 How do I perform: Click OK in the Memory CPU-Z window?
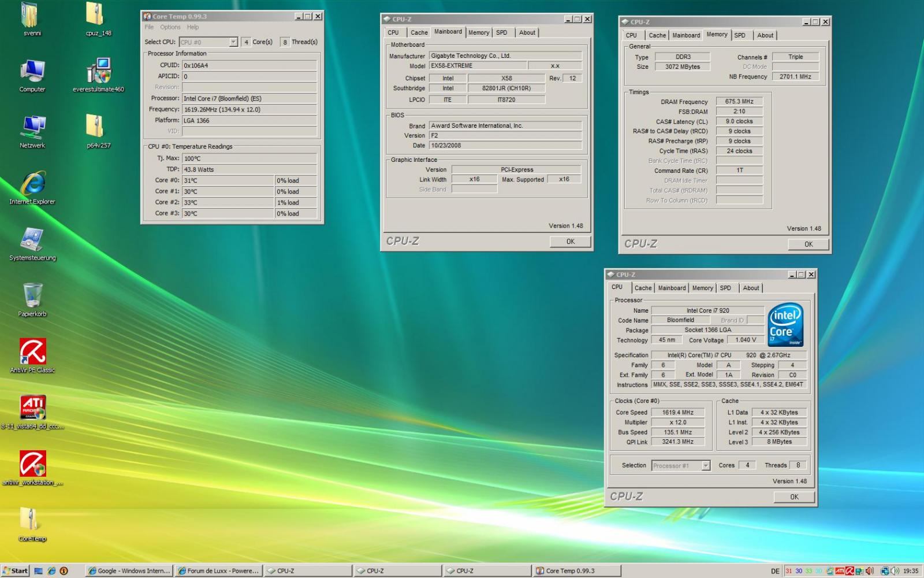pos(808,244)
